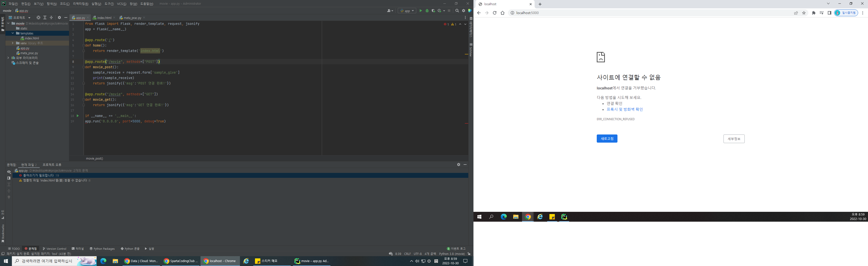Select the 들여쓰기가 필요합니다 error row
The width and height of the screenshot is (868, 266).
point(240,175)
